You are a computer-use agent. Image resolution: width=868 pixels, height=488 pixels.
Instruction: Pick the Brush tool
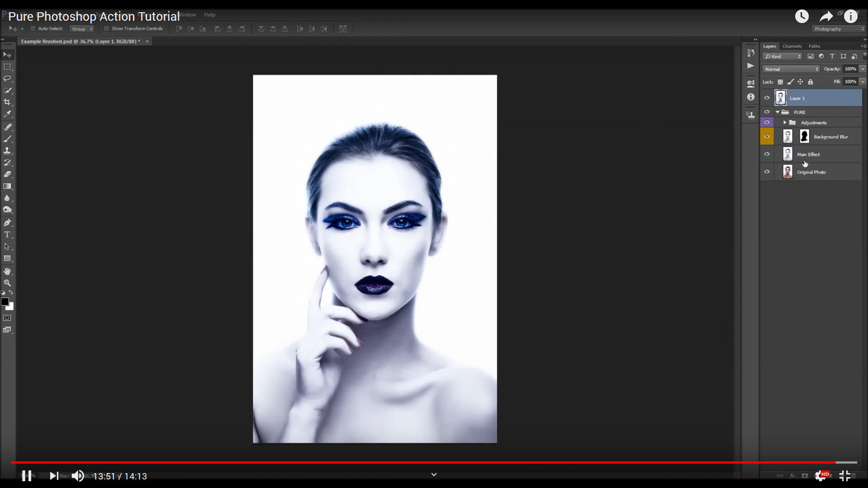7,139
